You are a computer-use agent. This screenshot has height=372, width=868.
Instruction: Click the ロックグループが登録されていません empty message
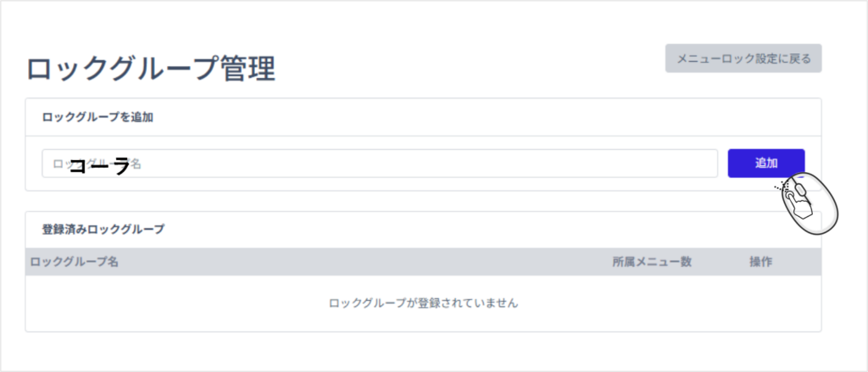pos(423,303)
